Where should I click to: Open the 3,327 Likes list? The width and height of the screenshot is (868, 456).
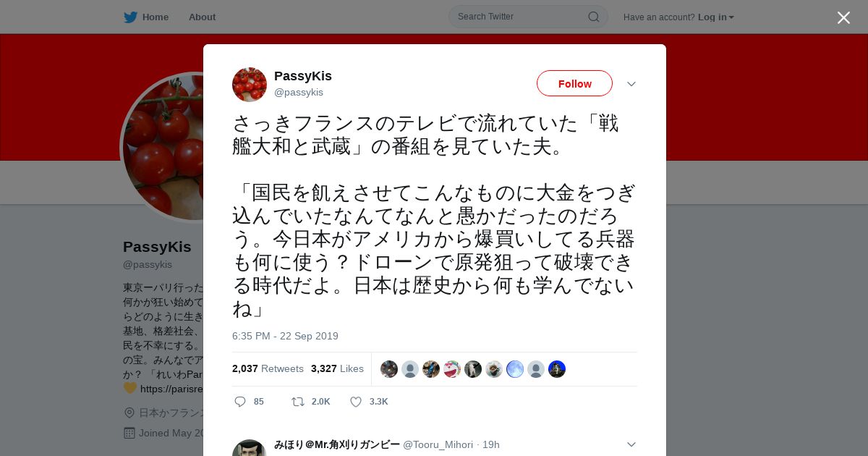pyautogui.click(x=337, y=369)
